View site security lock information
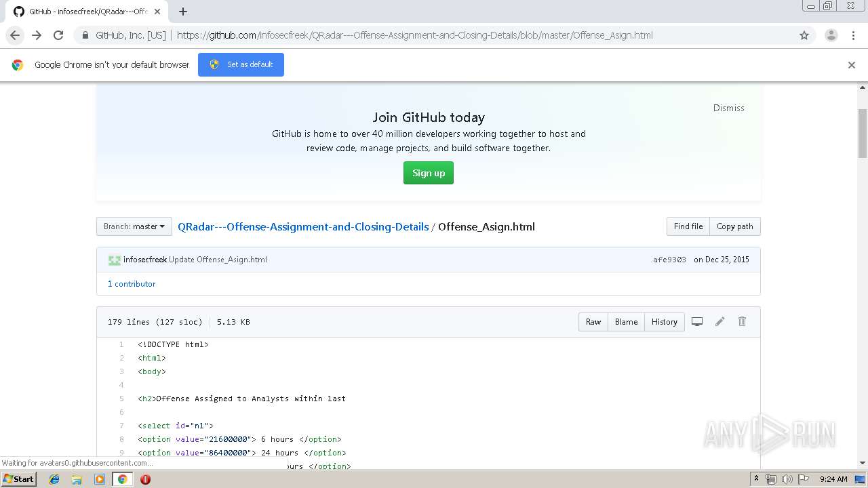Viewport: 868px width, 488px height. coord(85,35)
